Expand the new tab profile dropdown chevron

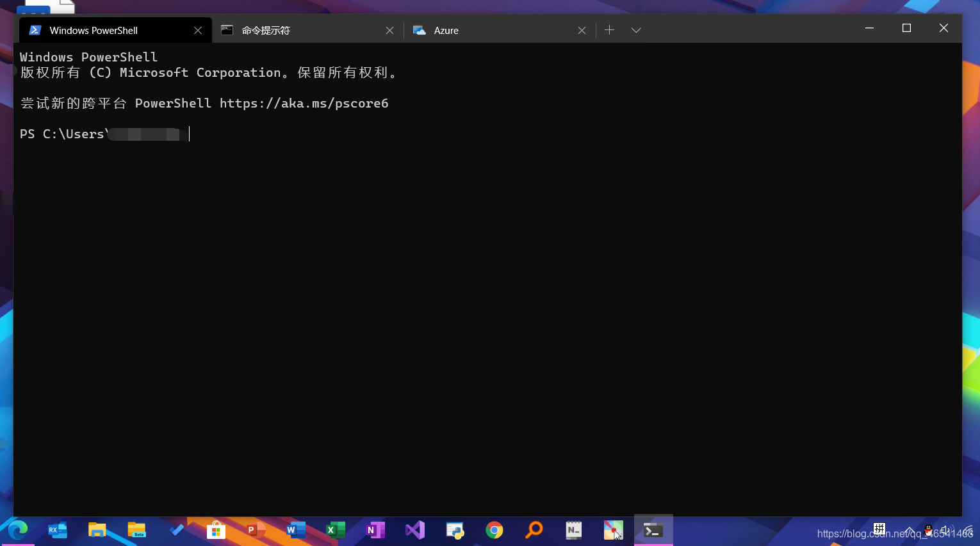[x=636, y=30]
